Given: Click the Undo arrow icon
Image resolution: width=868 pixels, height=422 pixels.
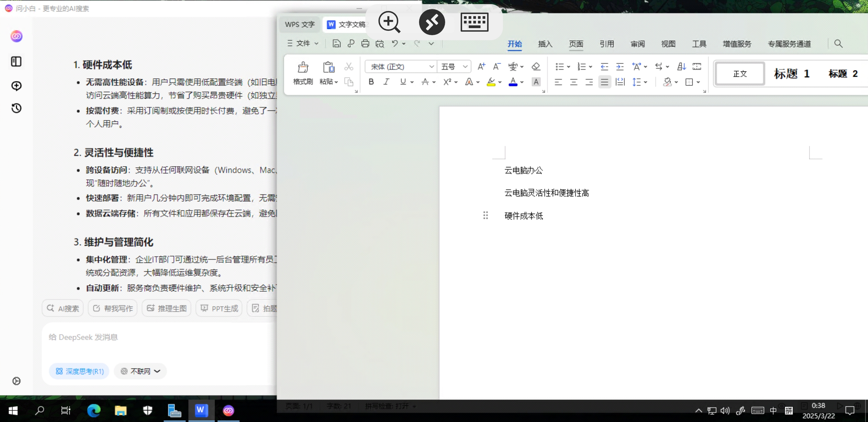Looking at the screenshot, I should (395, 43).
